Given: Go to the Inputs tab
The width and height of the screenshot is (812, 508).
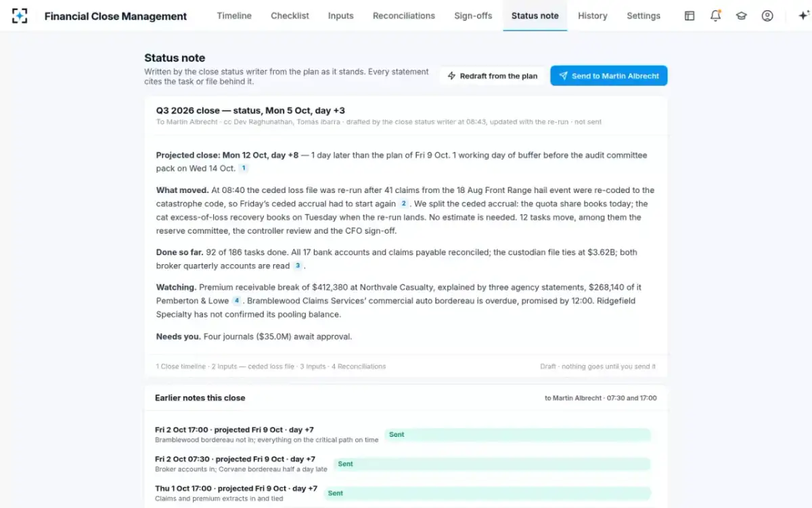Looking at the screenshot, I should tap(340, 16).
